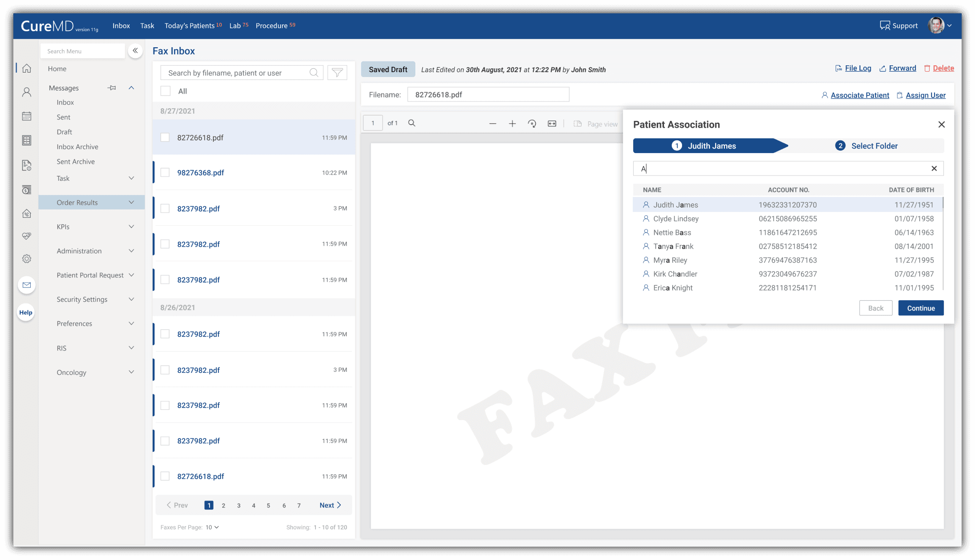Click the rotate page icon
975x560 pixels.
pos(532,124)
